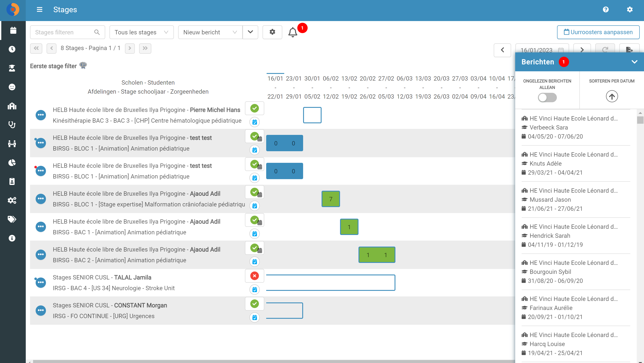This screenshot has height=363, width=644.
Task: Open the calendar icon in sidebar
Action: (13, 30)
